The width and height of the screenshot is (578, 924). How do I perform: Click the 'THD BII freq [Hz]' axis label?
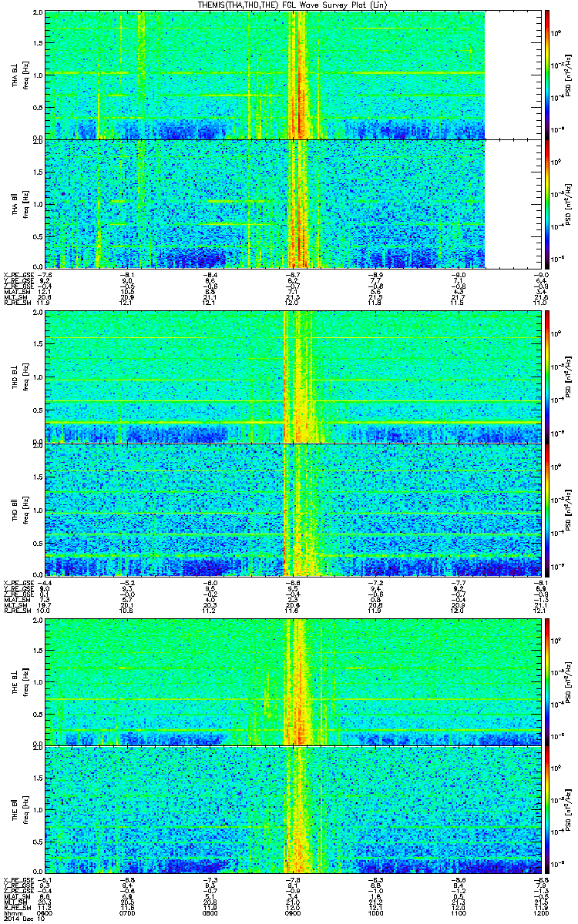point(20,509)
